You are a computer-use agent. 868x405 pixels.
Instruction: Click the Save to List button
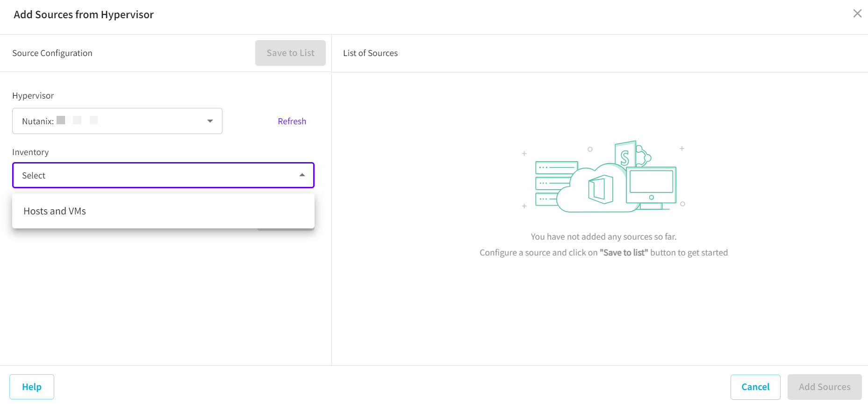click(290, 53)
